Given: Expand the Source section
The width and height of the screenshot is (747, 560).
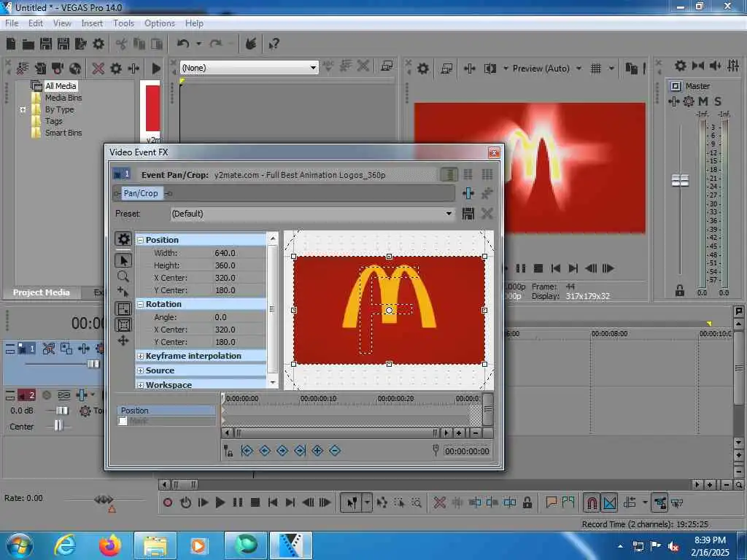Looking at the screenshot, I should [x=141, y=370].
